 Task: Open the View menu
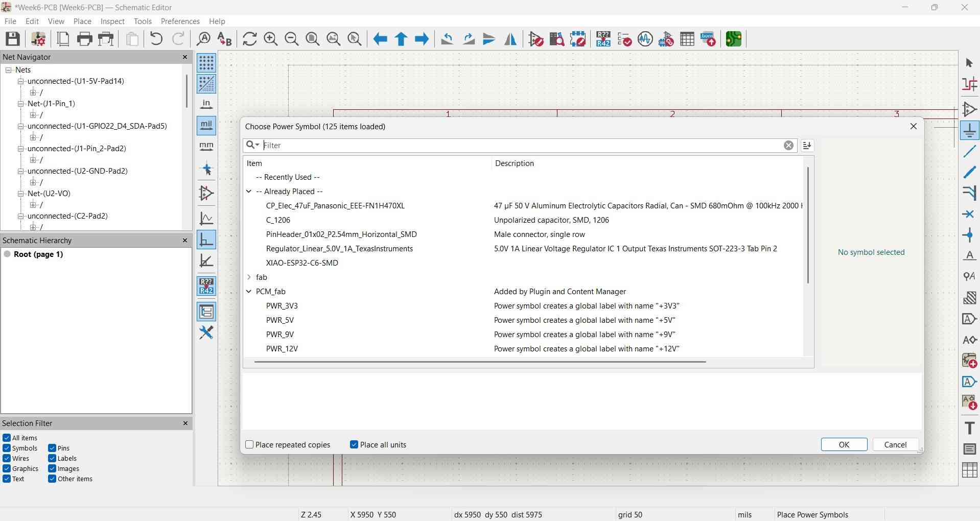pyautogui.click(x=56, y=21)
